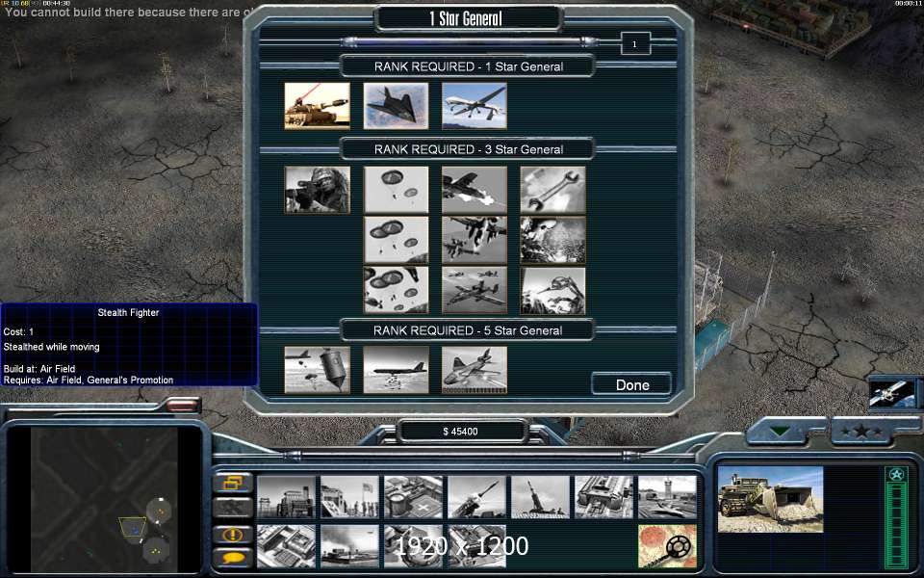Click 'Stealthed while moving' tooltip text
924x578 pixels.
51,347
